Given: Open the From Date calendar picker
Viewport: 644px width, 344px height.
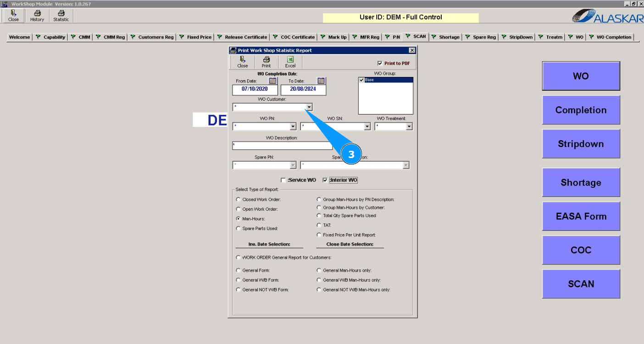Looking at the screenshot, I should point(273,81).
